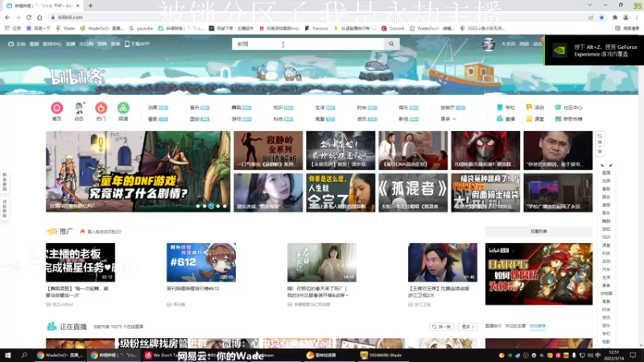The width and height of the screenshot is (644, 362).
Task: Select the 动画 category
Action: pos(153,108)
